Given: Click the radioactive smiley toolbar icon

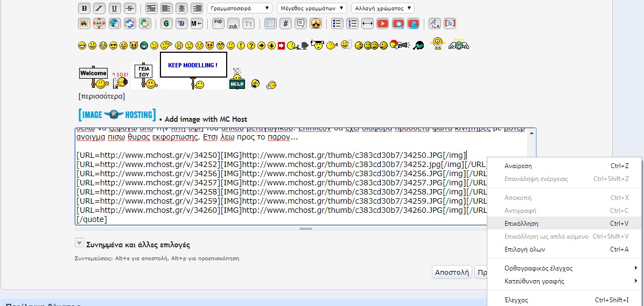Looking at the screenshot, I should pos(316,23).
